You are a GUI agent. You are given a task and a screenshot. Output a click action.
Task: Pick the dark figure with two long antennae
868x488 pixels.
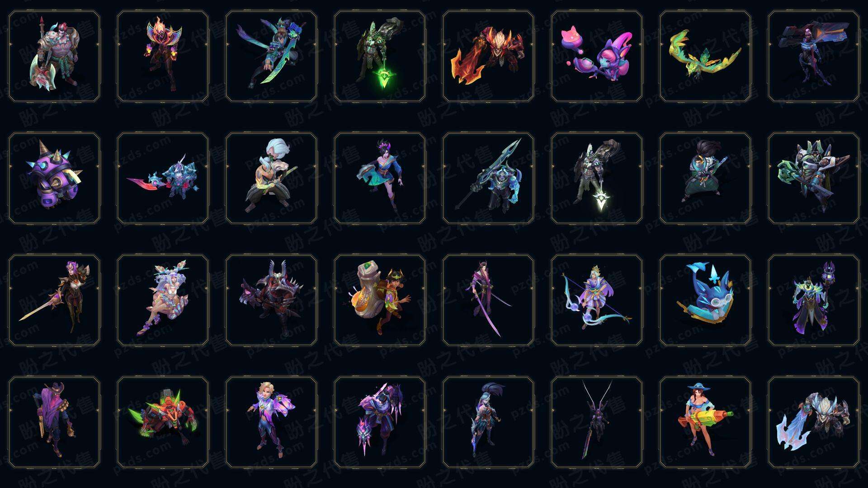[597, 422]
